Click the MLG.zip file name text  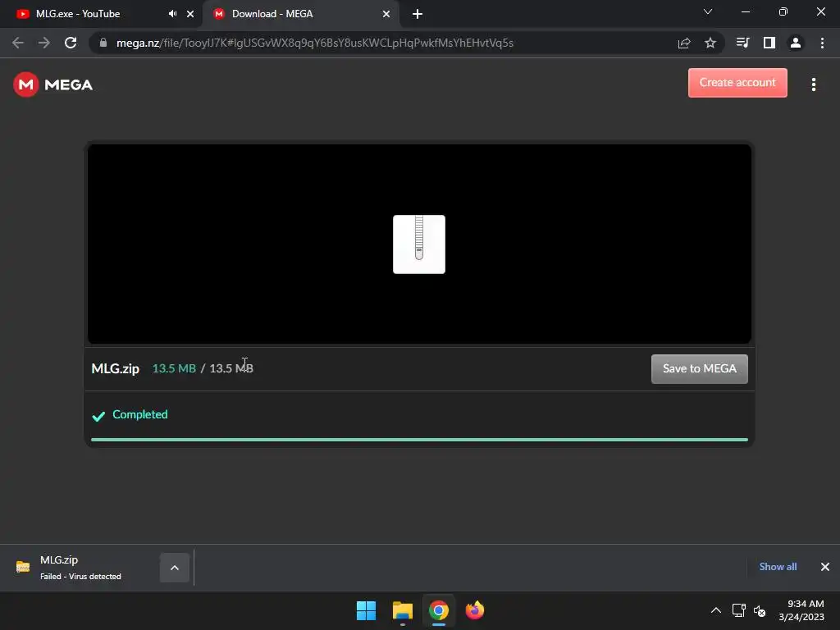point(115,368)
